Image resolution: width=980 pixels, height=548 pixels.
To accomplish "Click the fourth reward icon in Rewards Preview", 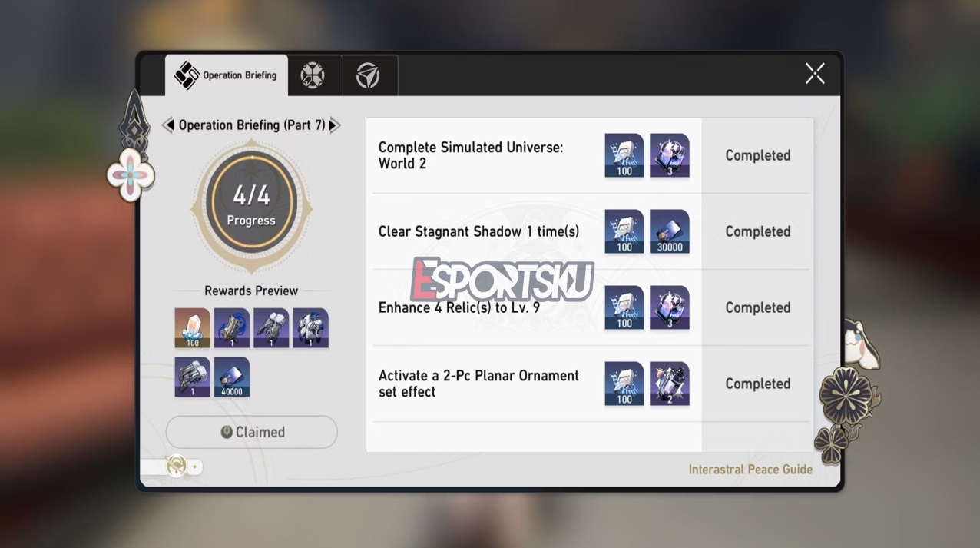I will tap(311, 327).
